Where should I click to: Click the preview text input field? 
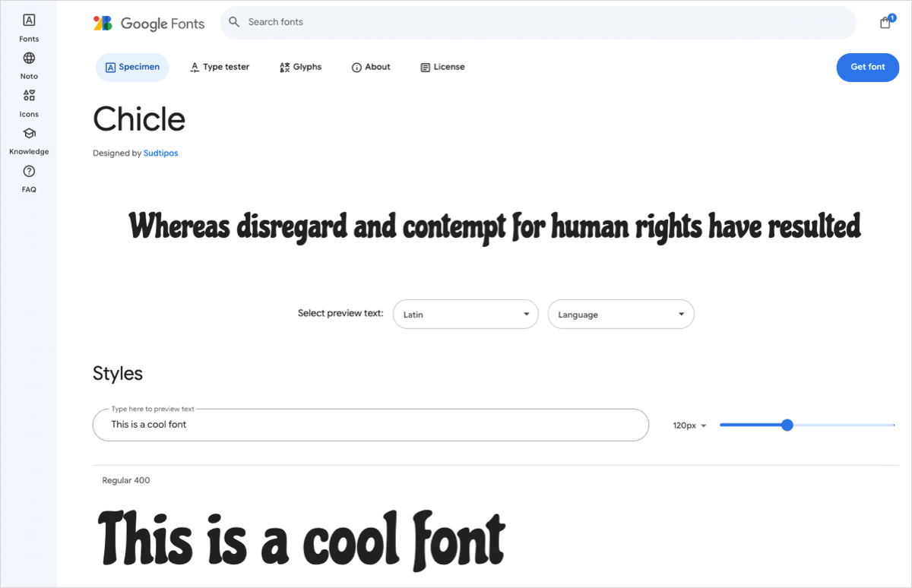(371, 425)
